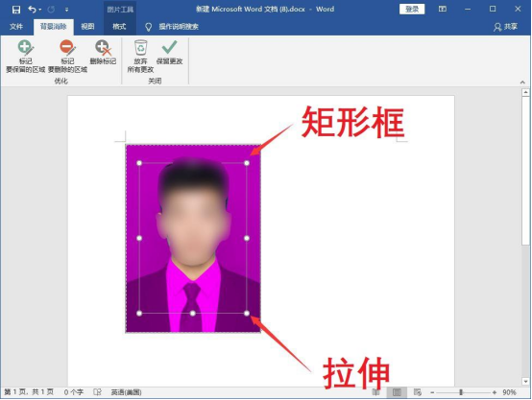Choose the 删除标记 tool
The image size is (532, 400).
103,53
